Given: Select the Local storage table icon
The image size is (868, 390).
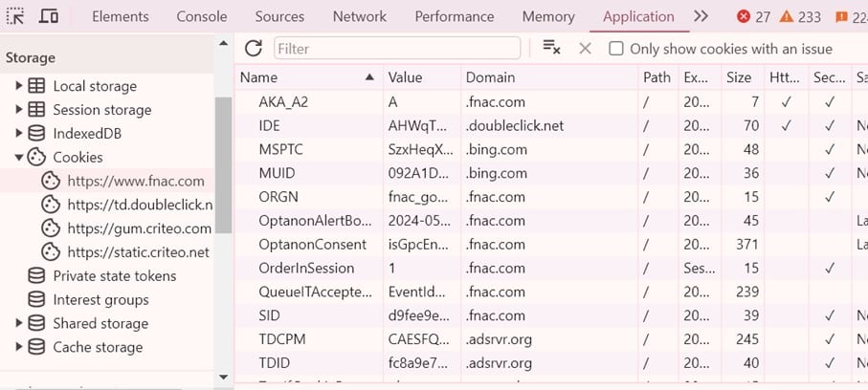Looking at the screenshot, I should point(36,86).
